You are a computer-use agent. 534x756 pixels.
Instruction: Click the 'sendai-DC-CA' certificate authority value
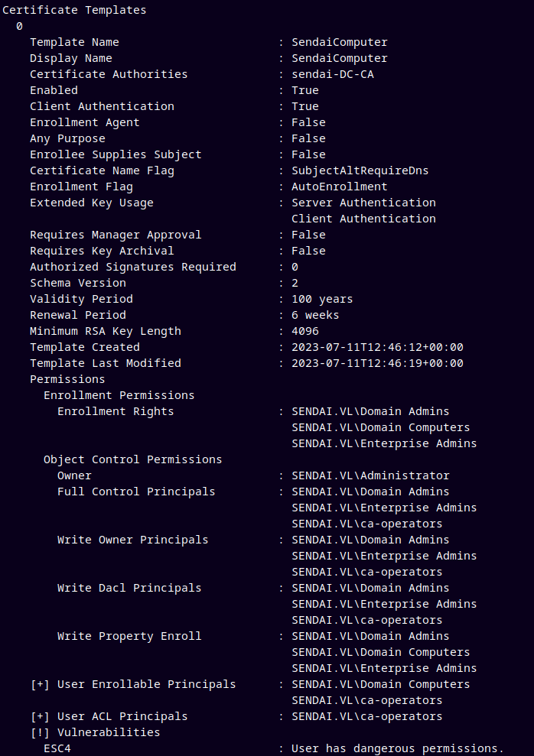332,74
